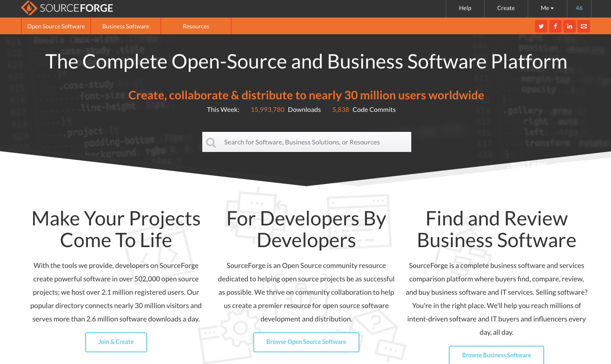
Task: Open SourceForge LinkedIn page icon
Action: coord(570,26)
